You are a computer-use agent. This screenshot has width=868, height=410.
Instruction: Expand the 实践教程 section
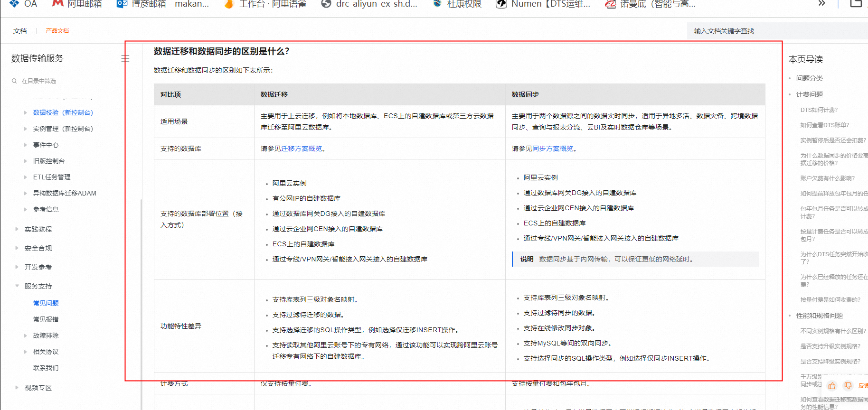(17, 229)
